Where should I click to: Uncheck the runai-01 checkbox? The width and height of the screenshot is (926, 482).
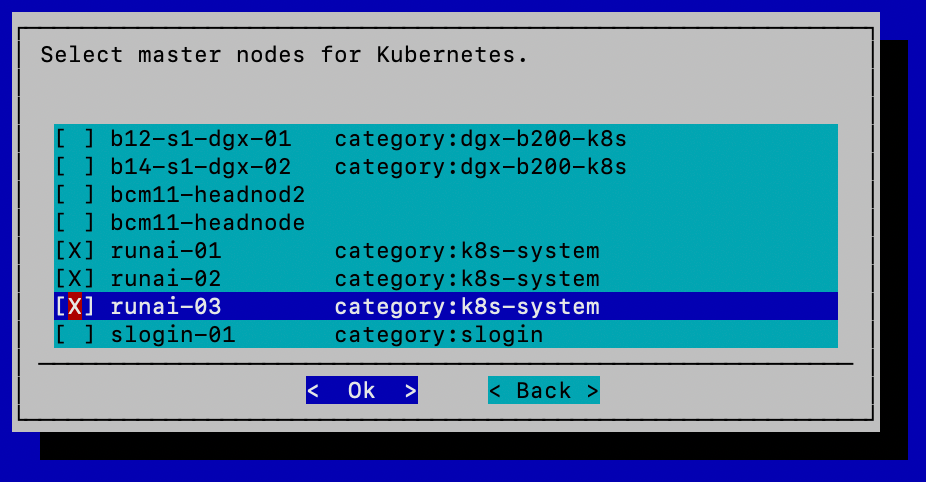coord(74,250)
